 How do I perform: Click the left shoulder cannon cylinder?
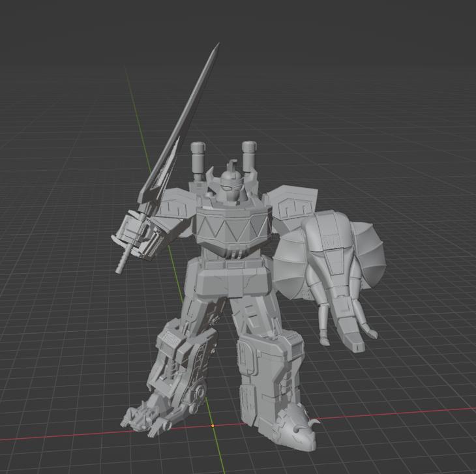click(199, 156)
